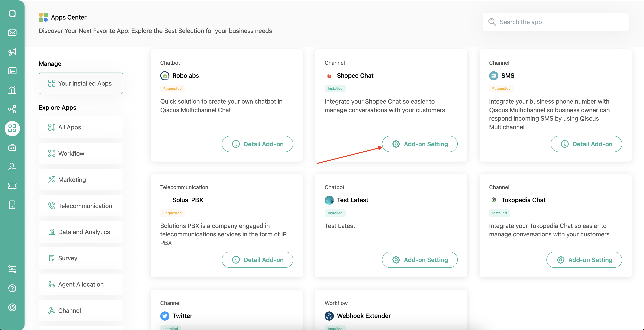Click the Webhook Extender app icon
The image size is (644, 330).
coord(329,316)
